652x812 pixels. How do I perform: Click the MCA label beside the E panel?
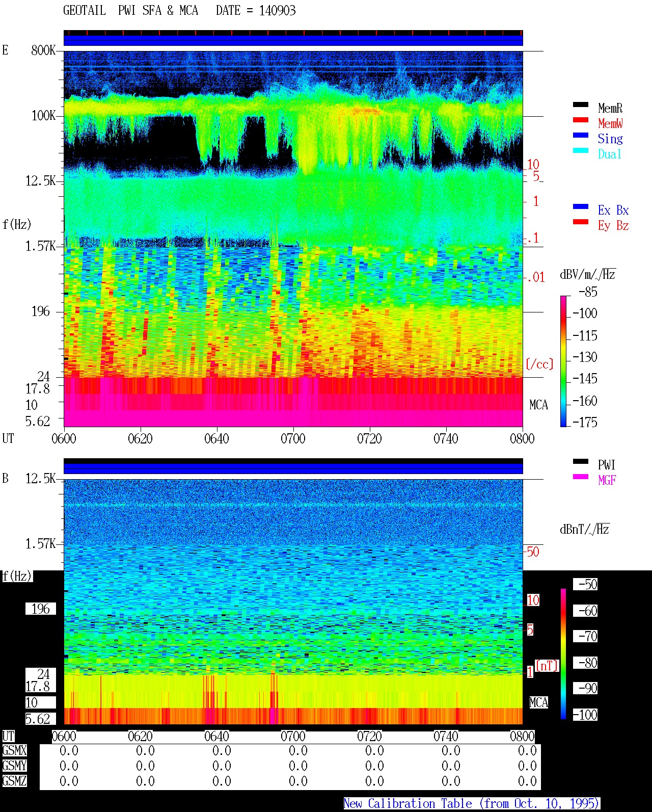pyautogui.click(x=538, y=405)
